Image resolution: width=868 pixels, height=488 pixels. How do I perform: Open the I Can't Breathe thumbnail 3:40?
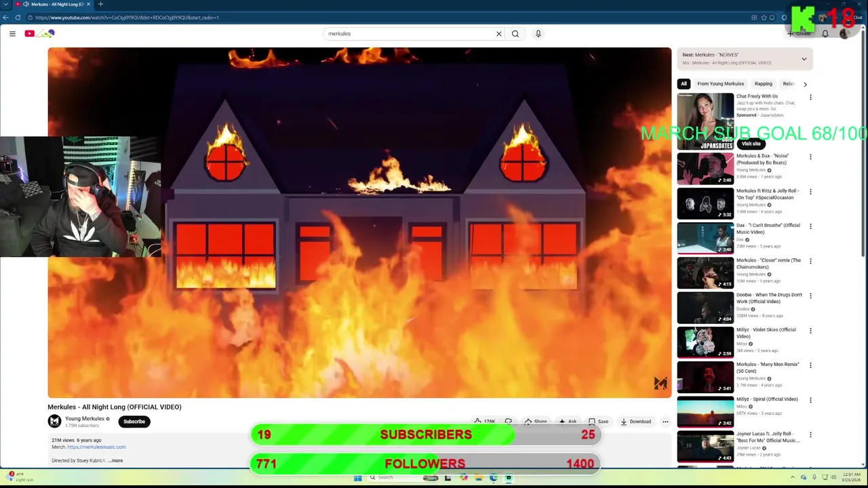(705, 238)
